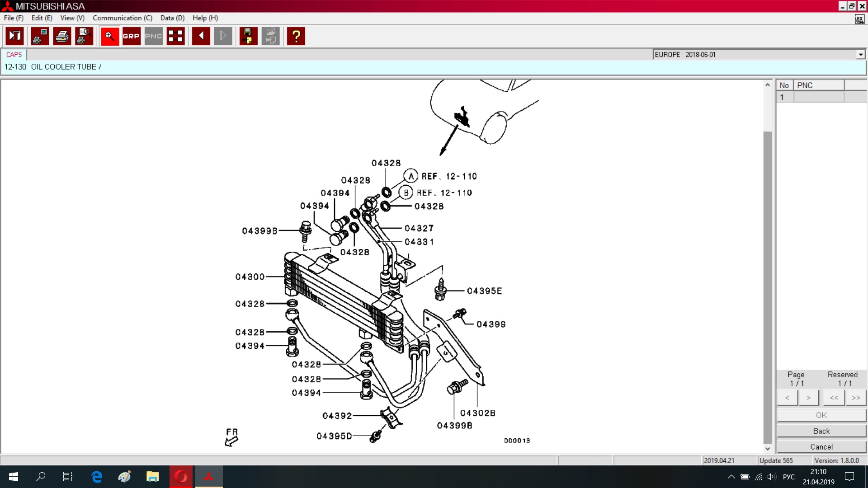The image size is (868, 488).
Task: Open print preview with magnifier icon
Action: [x=84, y=36]
